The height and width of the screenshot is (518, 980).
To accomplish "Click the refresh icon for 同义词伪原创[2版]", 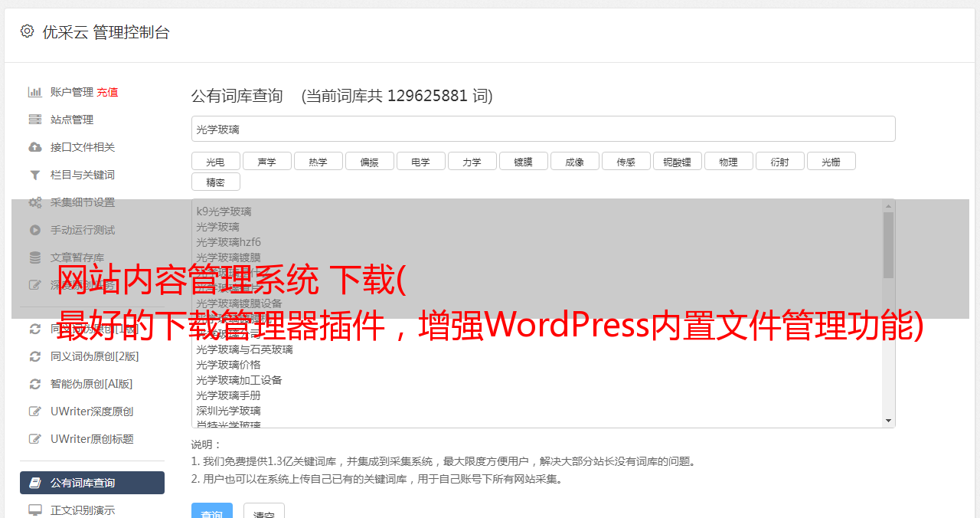I will [x=35, y=356].
